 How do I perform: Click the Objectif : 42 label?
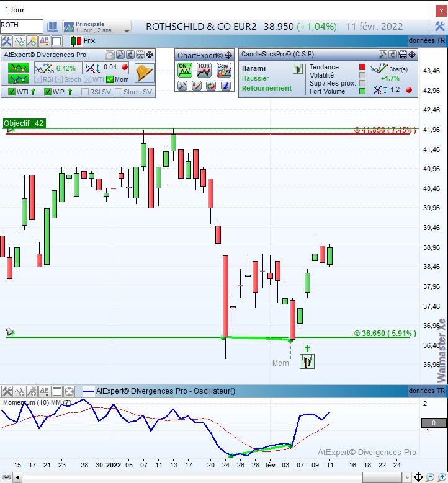(24, 123)
